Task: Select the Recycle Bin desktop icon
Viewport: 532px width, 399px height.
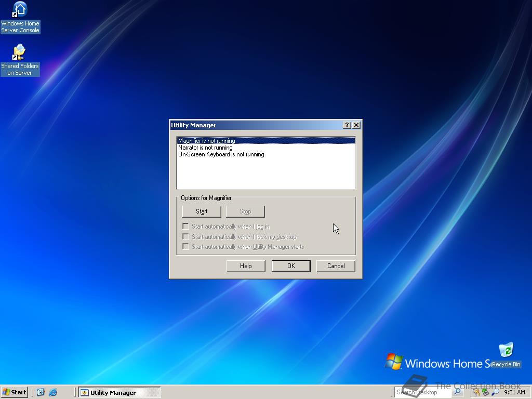Action: click(x=506, y=355)
